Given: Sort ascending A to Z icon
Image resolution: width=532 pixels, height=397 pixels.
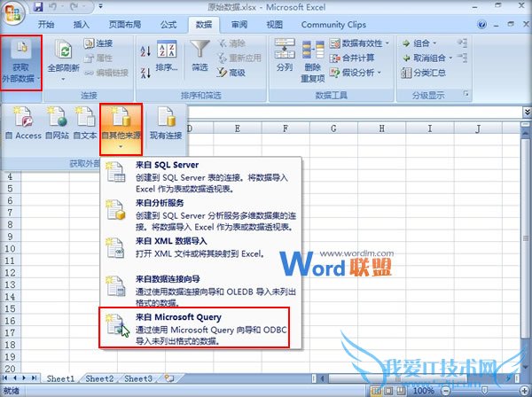Looking at the screenshot, I should (x=145, y=51).
